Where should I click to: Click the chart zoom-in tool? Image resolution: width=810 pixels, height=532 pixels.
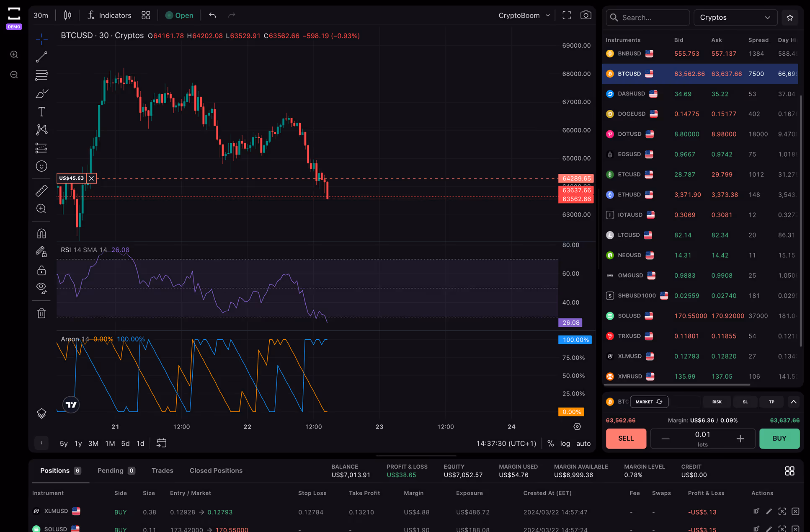[41, 209]
